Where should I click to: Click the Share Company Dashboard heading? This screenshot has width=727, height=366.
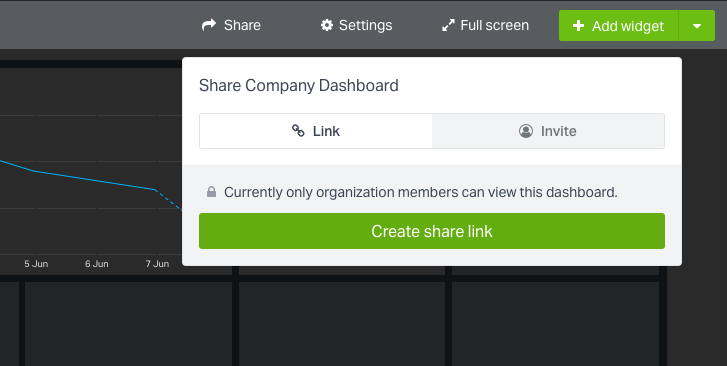[299, 85]
